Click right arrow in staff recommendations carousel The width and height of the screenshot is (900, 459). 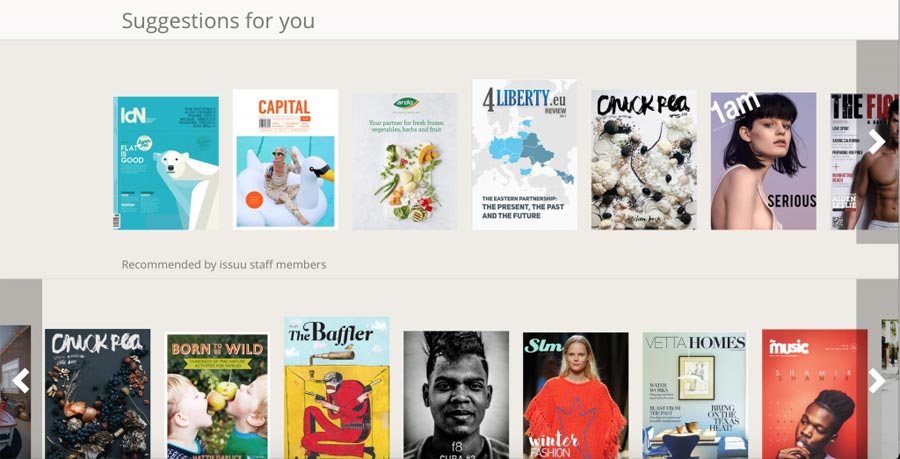(x=876, y=380)
